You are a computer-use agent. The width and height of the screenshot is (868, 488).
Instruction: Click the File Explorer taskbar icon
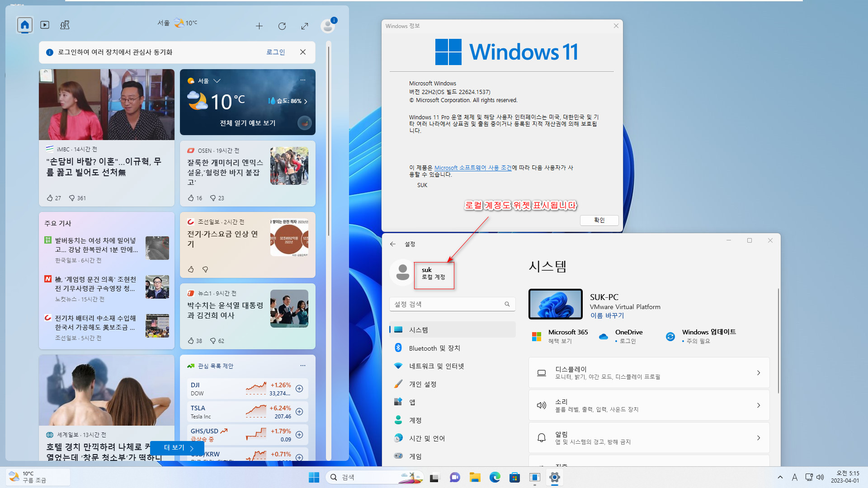point(475,477)
